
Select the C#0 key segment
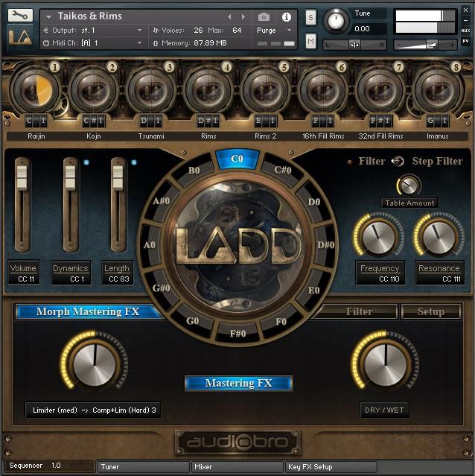pyautogui.click(x=282, y=170)
